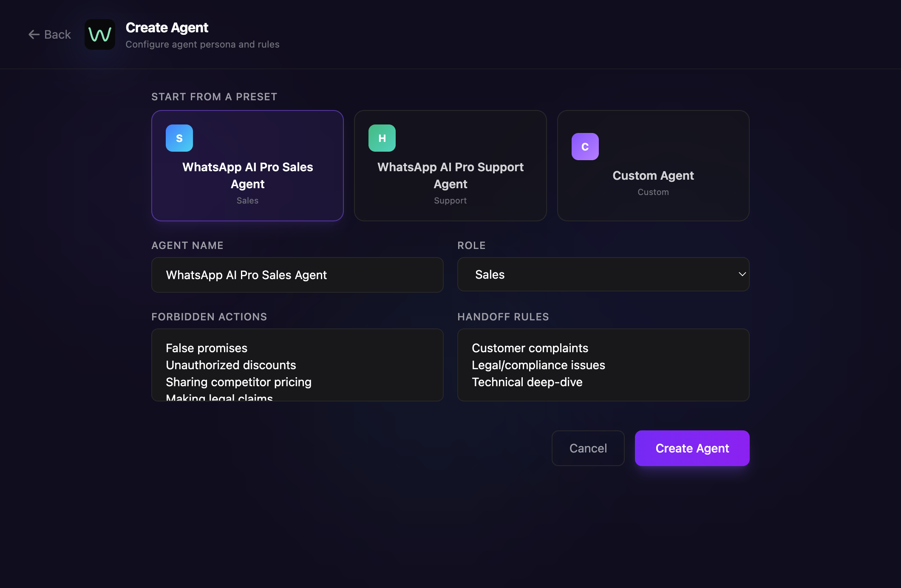Click the 'False promises' line

[x=207, y=348]
